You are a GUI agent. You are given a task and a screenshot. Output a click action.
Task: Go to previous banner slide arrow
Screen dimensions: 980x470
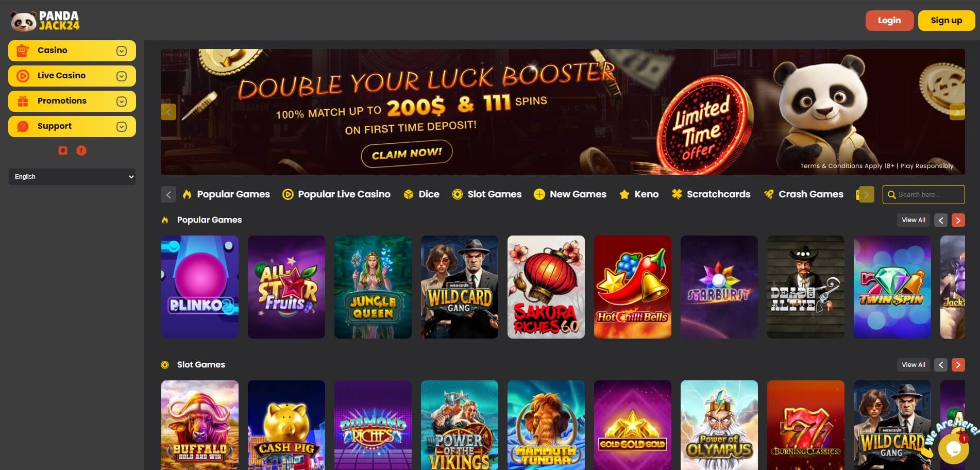pyautogui.click(x=168, y=112)
